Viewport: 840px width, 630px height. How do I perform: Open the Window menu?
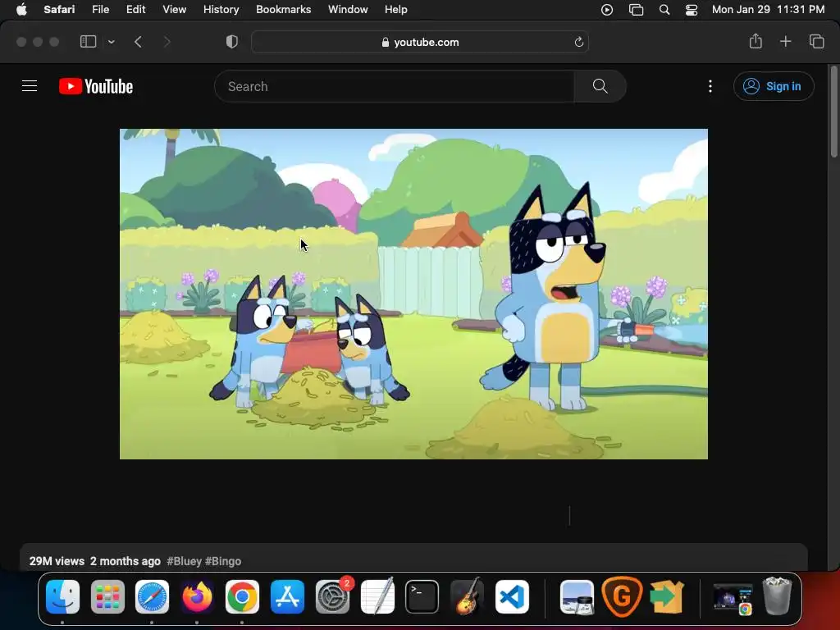pos(348,9)
